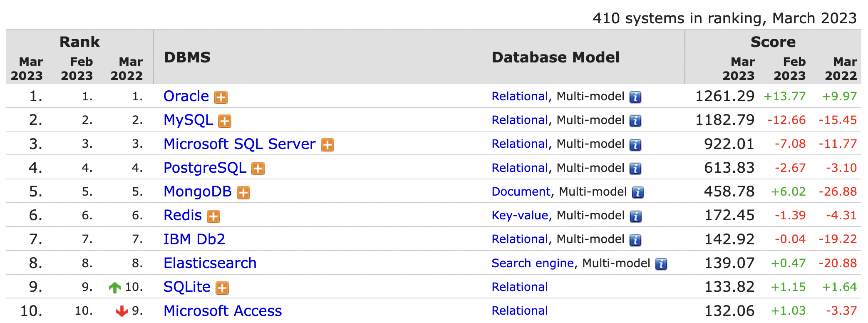
Task: Click the Relational link in IBM Db2's row
Action: tap(520, 239)
